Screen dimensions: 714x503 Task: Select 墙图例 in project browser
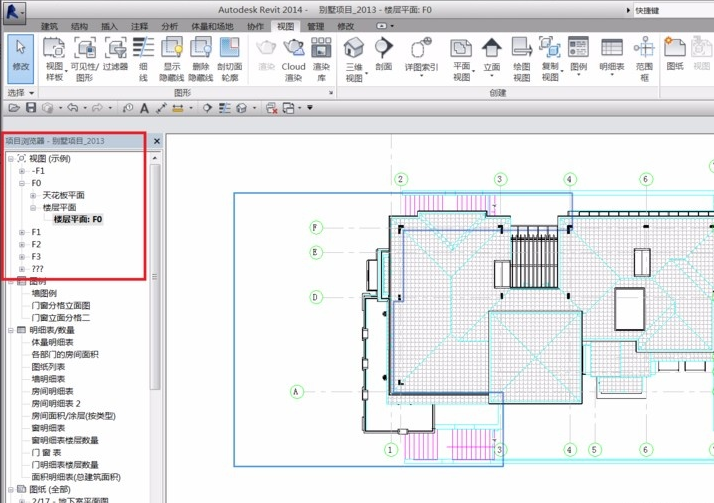(x=44, y=293)
